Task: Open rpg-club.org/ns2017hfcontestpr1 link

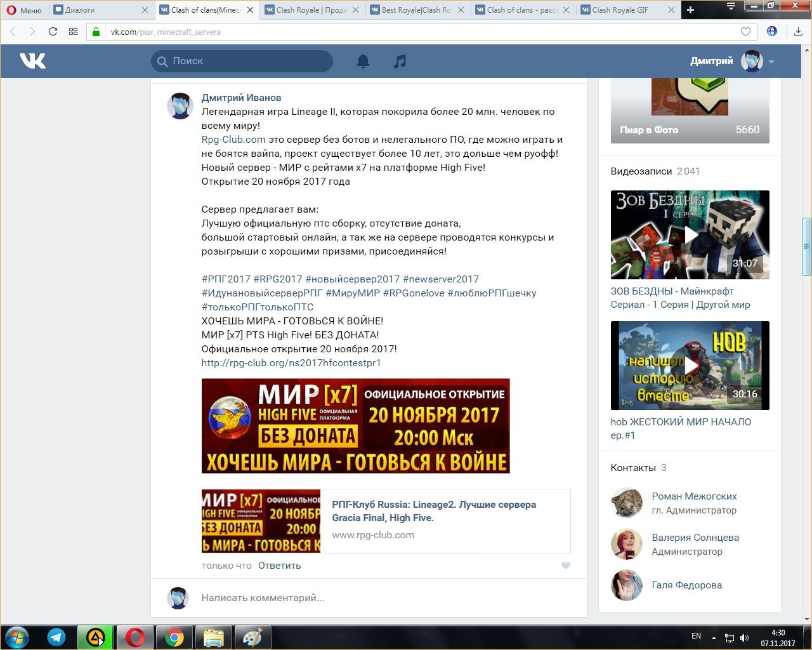Action: 291,363
